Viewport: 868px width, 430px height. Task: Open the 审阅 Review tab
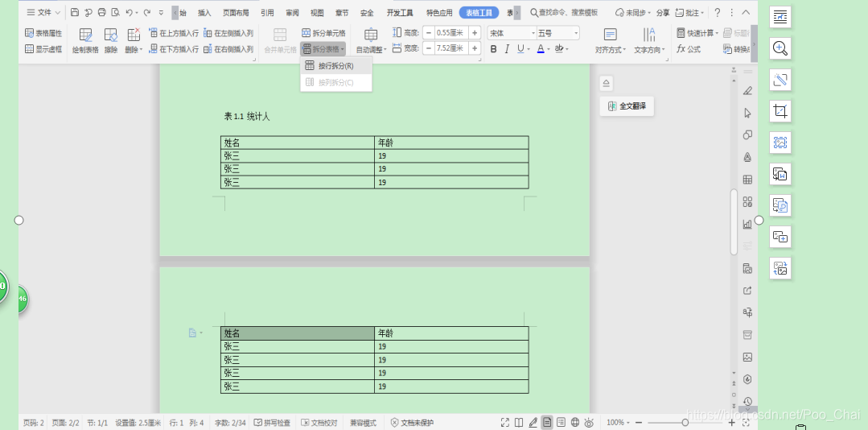tap(292, 12)
